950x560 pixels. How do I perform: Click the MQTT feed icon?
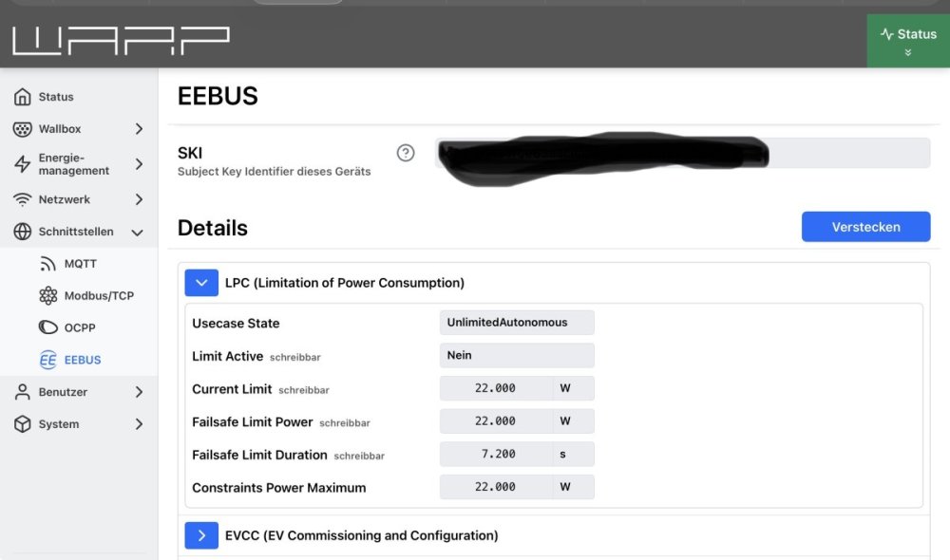[47, 264]
